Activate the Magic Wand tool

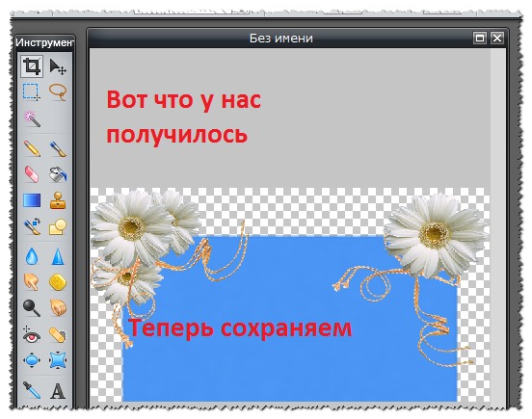(x=32, y=118)
